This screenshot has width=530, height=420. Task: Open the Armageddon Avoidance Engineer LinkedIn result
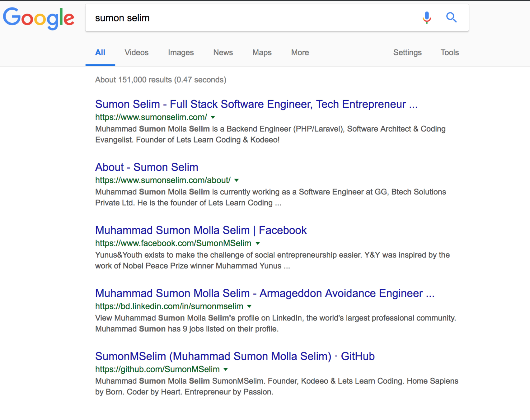pos(265,293)
